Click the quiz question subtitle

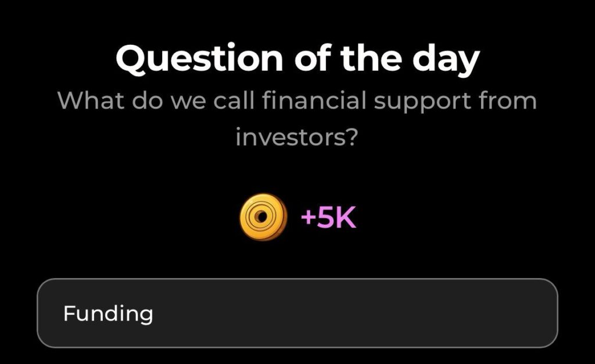tap(297, 116)
